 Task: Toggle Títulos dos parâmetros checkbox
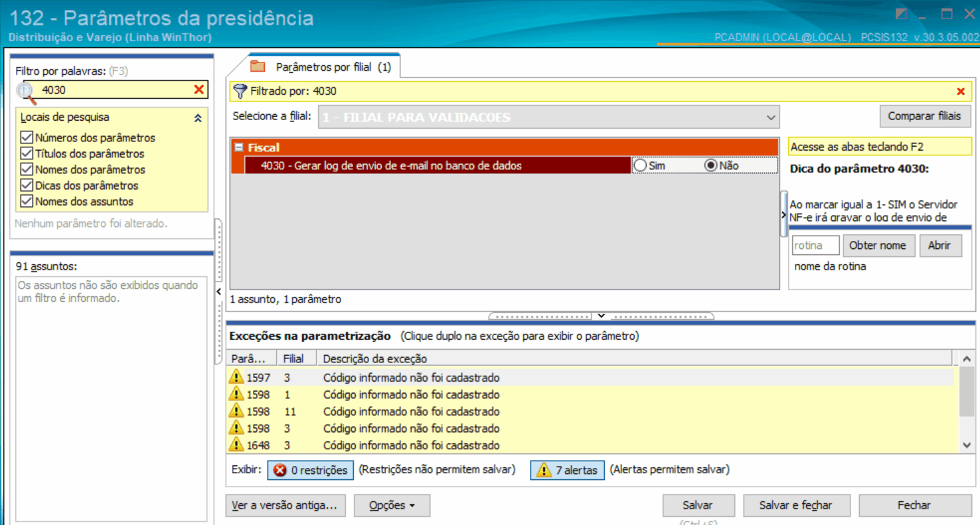pyautogui.click(x=27, y=153)
